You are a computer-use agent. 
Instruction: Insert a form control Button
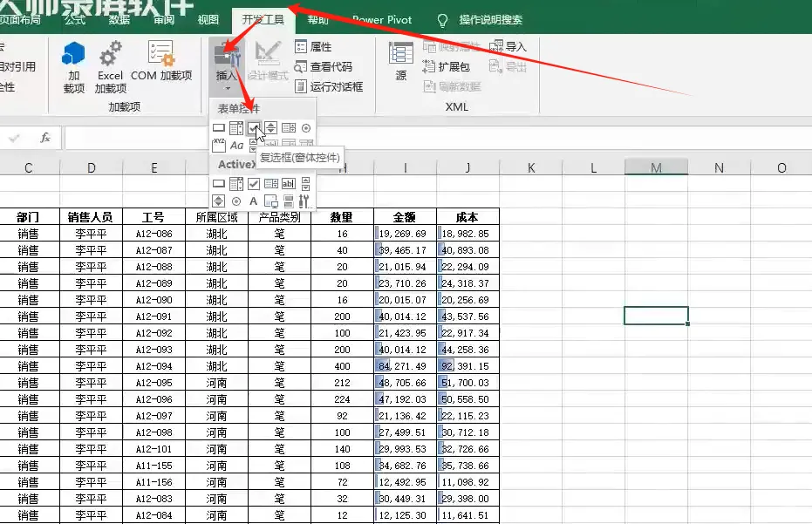pyautogui.click(x=219, y=128)
